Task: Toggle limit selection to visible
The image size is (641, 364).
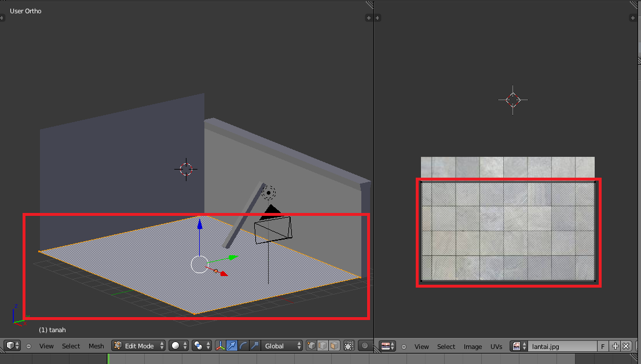Action: 349,345
